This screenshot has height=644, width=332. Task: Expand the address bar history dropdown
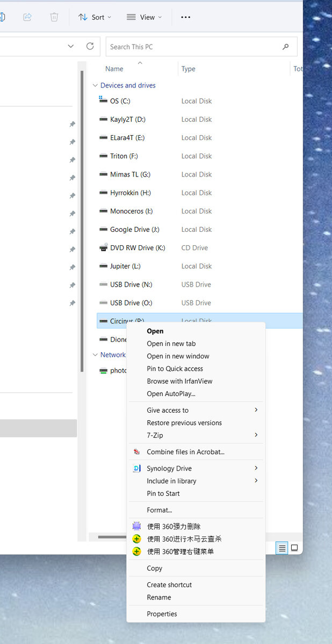pyautogui.click(x=71, y=47)
